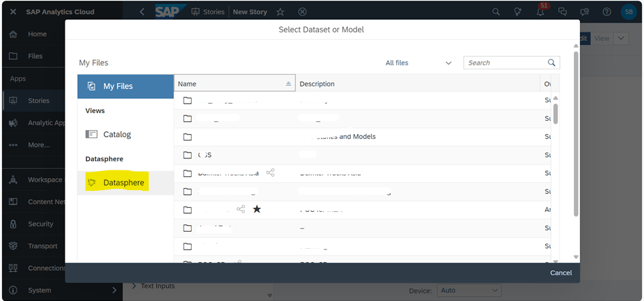
Task: Cancel the Select Dataset or Model dialog
Action: [561, 273]
